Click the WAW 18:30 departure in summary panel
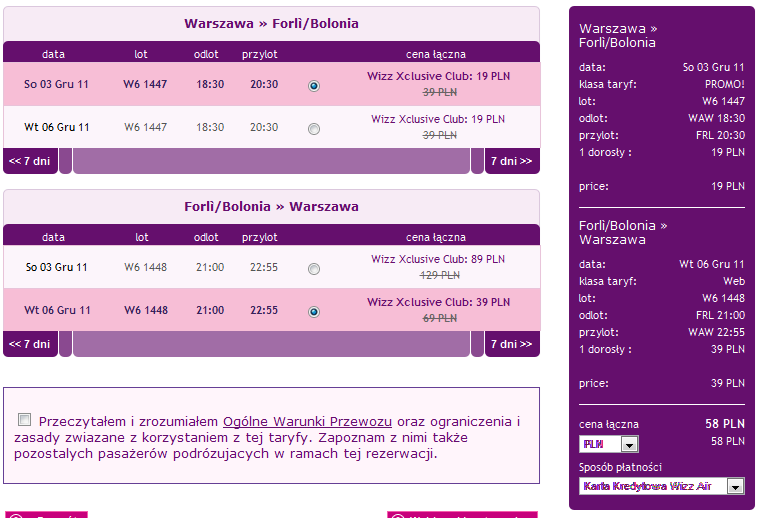This screenshot has height=518, width=761. tap(716, 118)
